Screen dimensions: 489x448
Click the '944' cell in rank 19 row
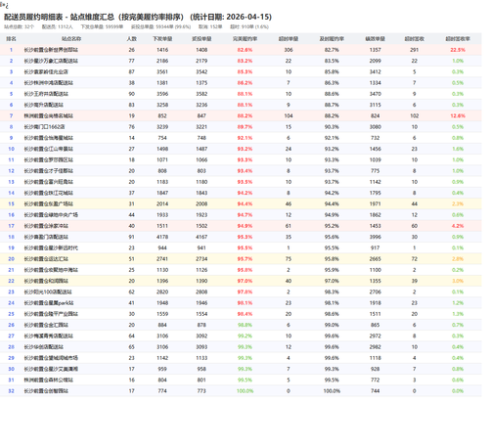pos(162,248)
